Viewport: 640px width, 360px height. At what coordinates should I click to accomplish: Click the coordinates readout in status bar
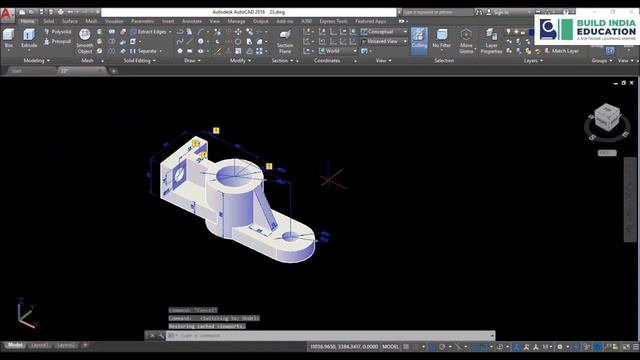tap(344, 347)
